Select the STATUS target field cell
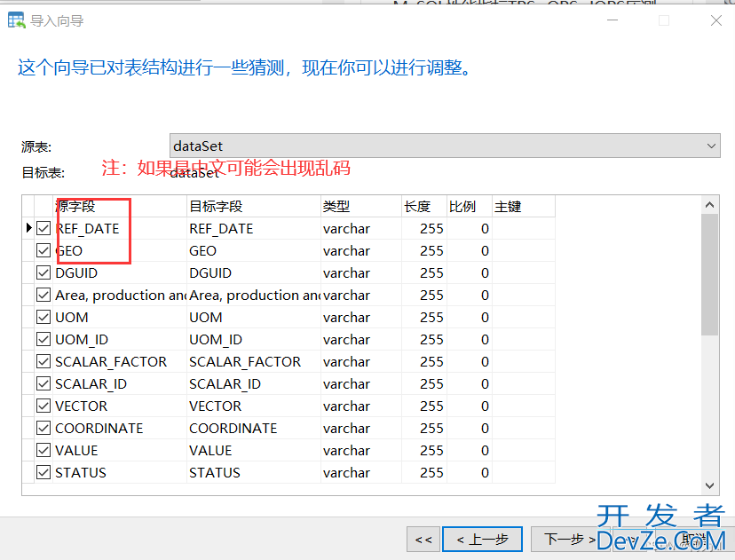Viewport: 735px width, 560px height. pos(254,472)
